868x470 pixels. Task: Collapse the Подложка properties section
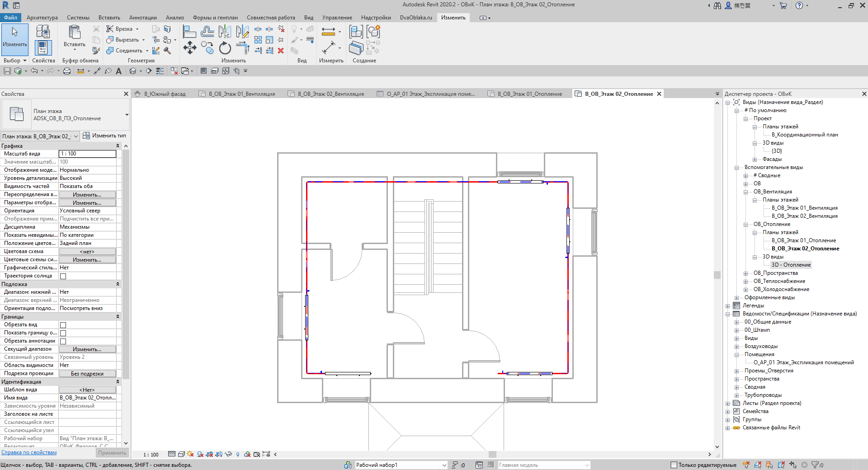click(x=118, y=284)
